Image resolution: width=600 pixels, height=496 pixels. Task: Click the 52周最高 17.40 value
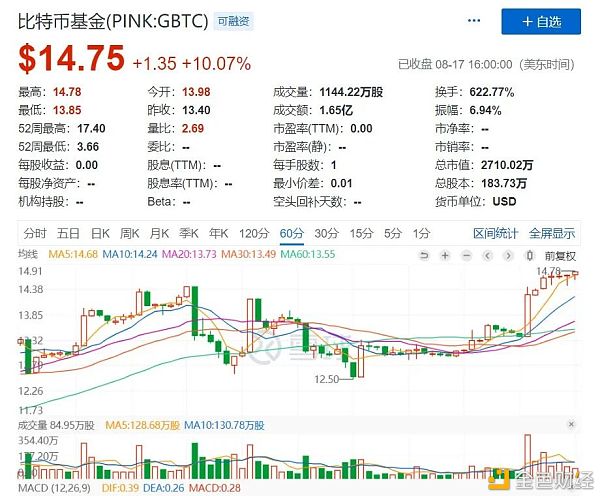(x=91, y=129)
